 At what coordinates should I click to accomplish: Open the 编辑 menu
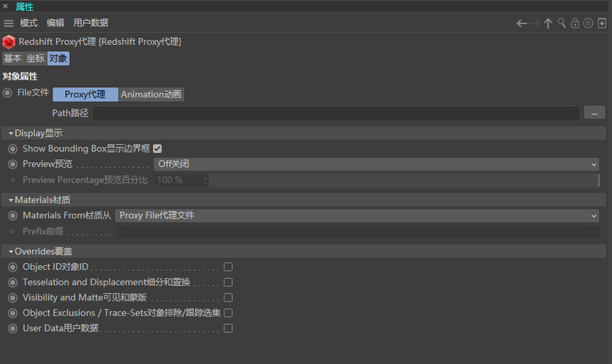pos(56,23)
